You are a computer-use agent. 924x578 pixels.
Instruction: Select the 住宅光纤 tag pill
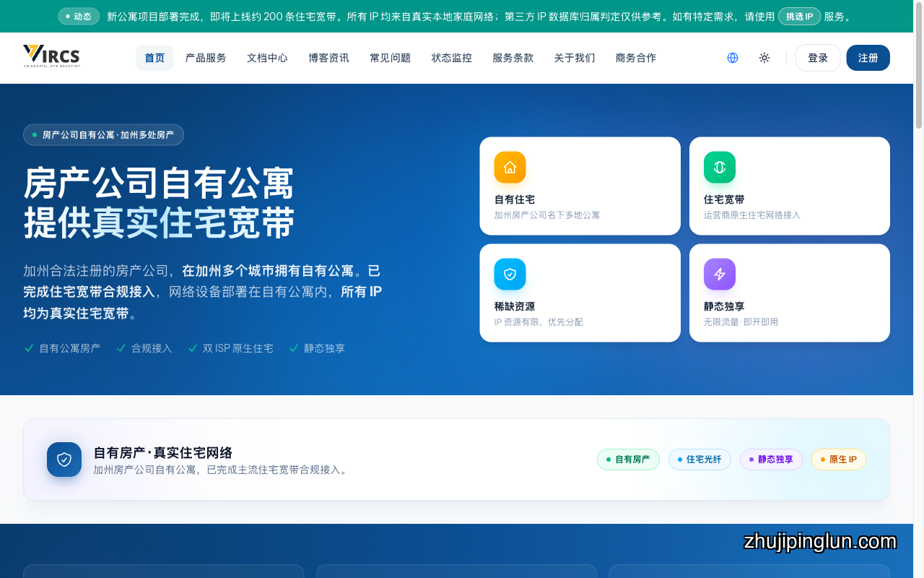coord(699,460)
